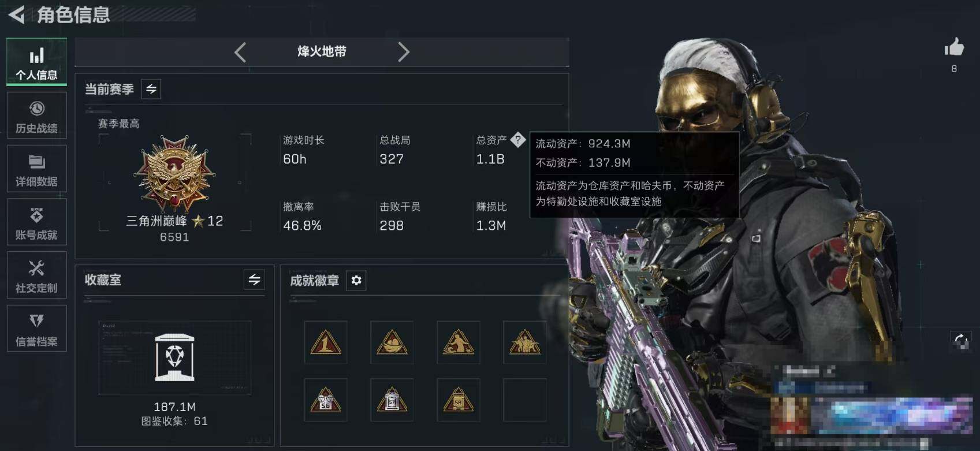Click the share arrow icon near the character

coord(961,341)
